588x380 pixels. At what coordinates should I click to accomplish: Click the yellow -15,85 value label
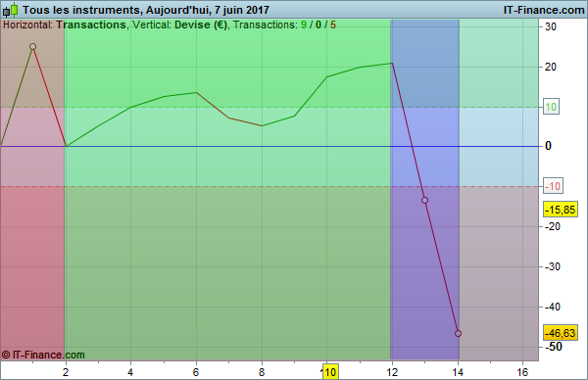(561, 210)
